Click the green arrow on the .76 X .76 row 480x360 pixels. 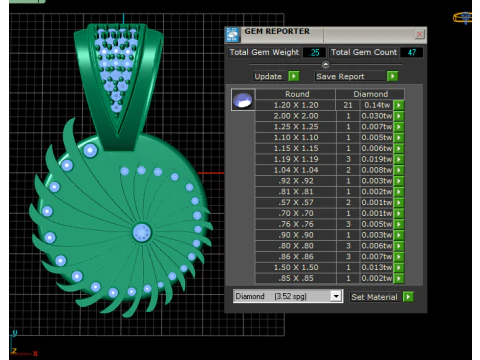click(399, 224)
